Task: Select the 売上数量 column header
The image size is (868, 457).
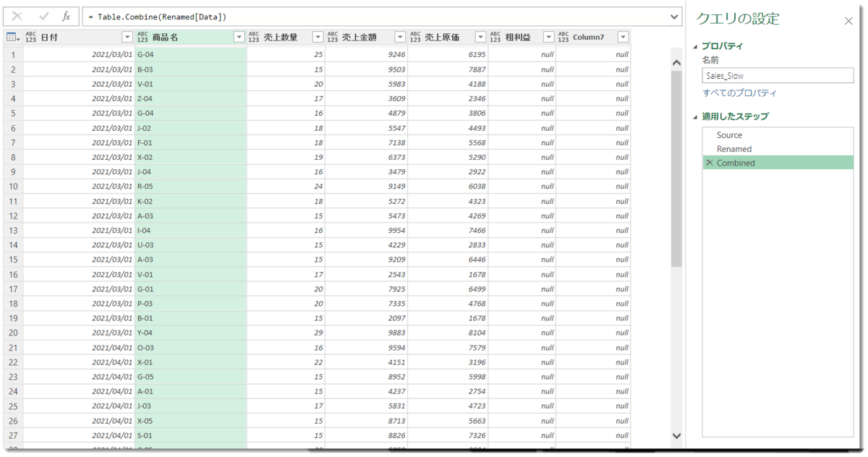Action: [x=286, y=37]
